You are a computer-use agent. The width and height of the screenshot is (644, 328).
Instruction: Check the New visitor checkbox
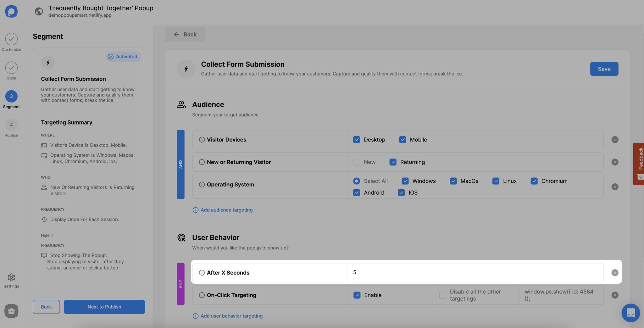click(x=357, y=162)
